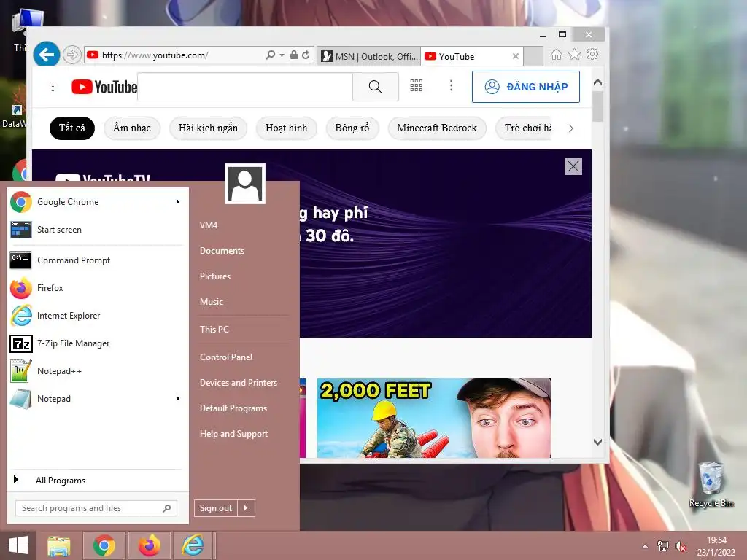Viewport: 747px width, 560px height.
Task: Close the YouTube browser tab
Action: click(516, 56)
